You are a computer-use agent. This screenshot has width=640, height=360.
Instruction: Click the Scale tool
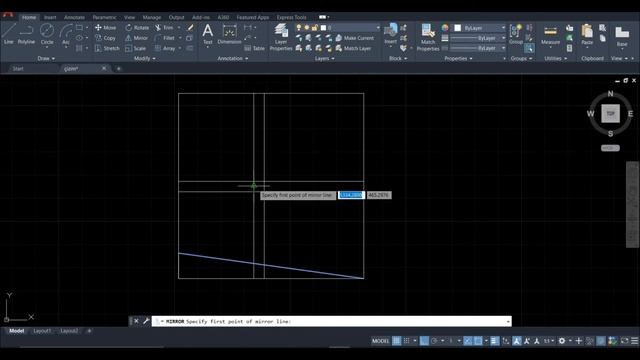pos(136,48)
